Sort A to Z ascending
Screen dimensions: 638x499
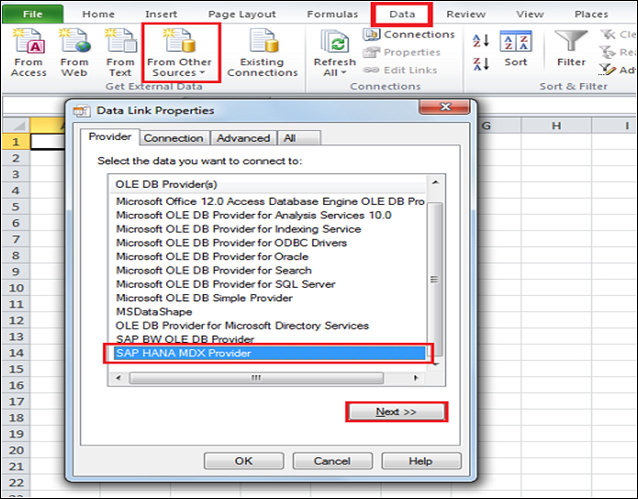point(481,41)
